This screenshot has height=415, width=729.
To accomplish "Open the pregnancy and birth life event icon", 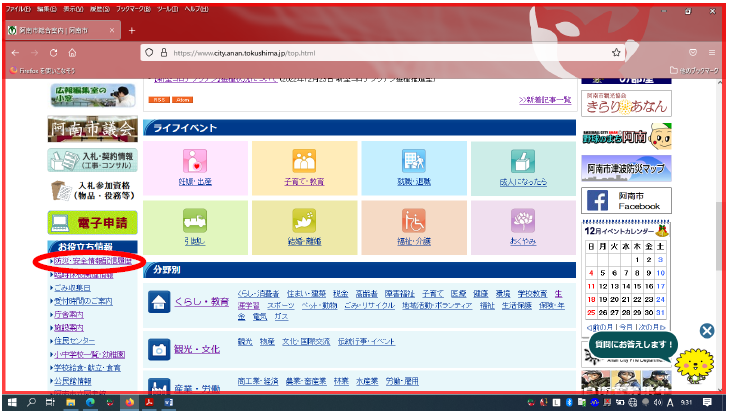I will 195,161.
